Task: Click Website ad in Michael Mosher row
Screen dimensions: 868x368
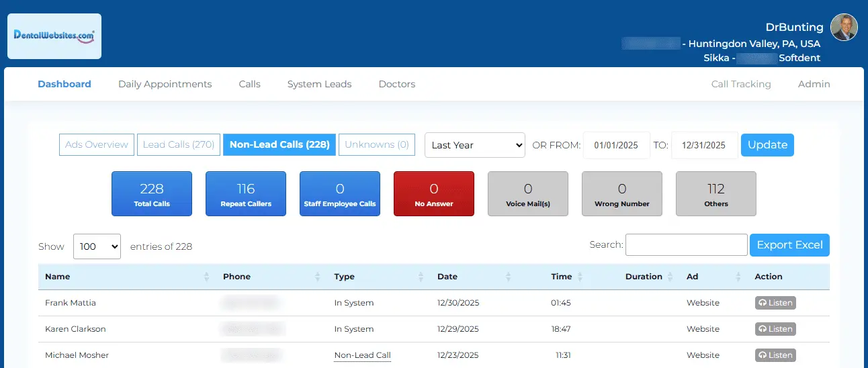Action: [x=703, y=355]
